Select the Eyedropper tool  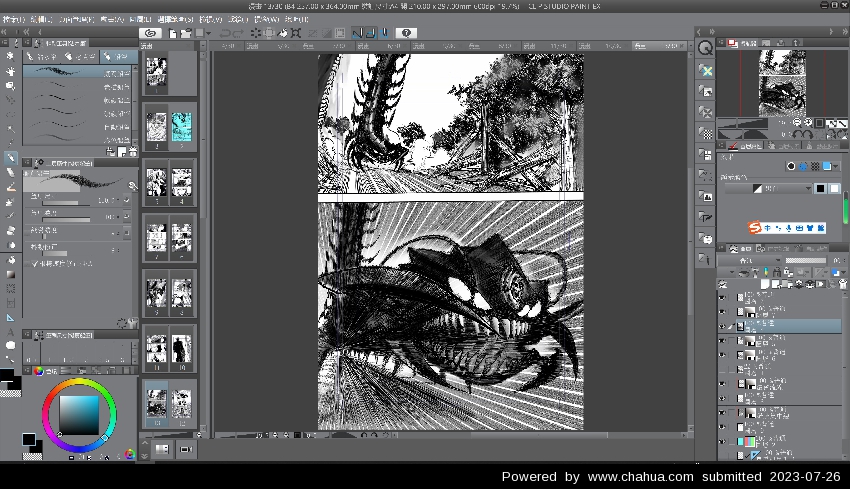(10, 143)
